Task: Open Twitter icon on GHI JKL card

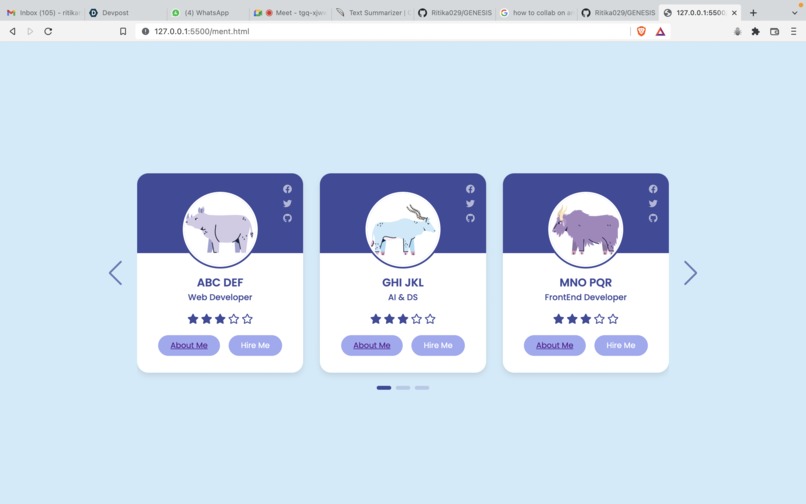Action: (x=470, y=204)
